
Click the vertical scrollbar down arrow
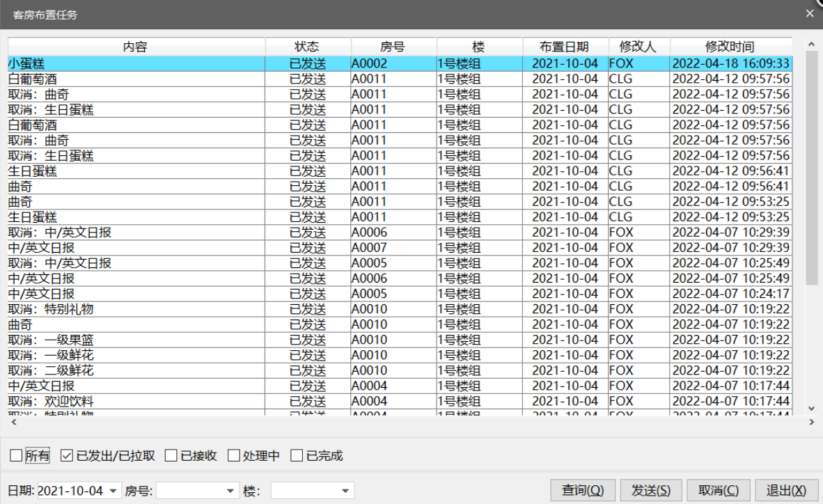click(x=811, y=409)
